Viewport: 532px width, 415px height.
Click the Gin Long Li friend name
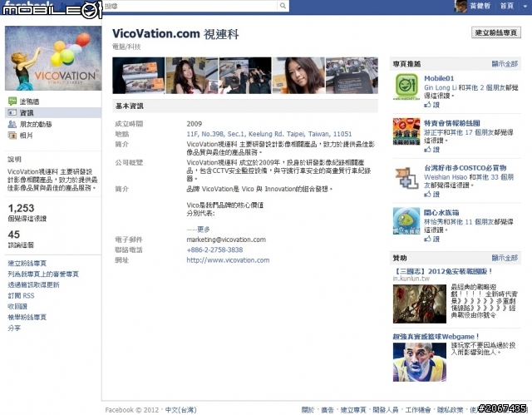441,87
